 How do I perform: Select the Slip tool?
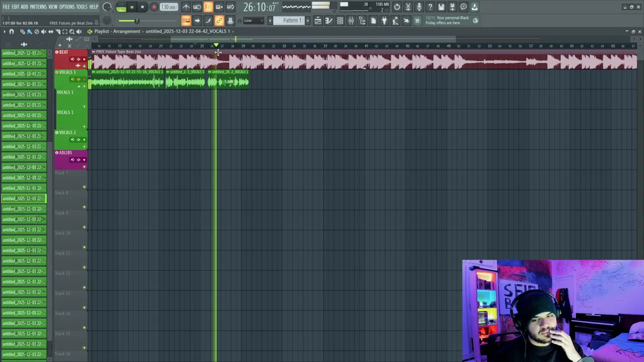[50, 32]
